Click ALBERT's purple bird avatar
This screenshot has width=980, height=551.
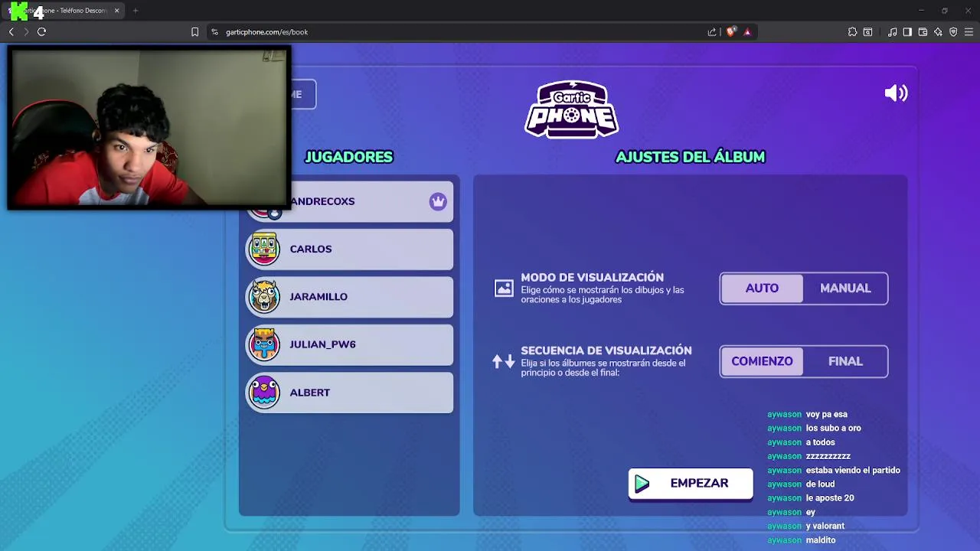[264, 393]
